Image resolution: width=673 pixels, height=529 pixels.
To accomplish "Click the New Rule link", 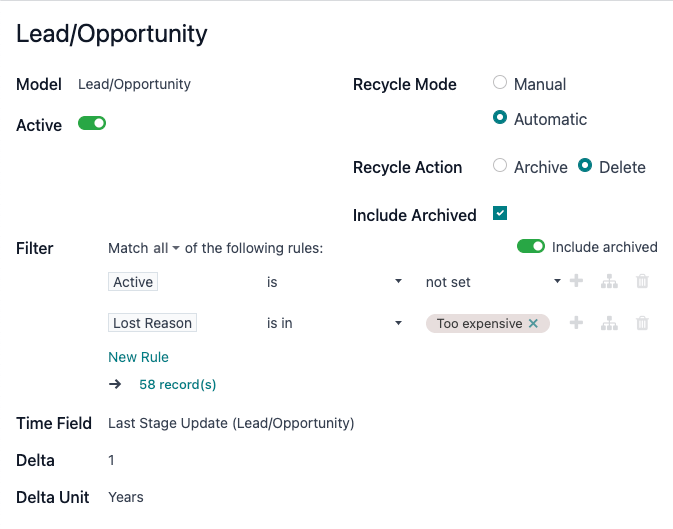I will pos(138,357).
